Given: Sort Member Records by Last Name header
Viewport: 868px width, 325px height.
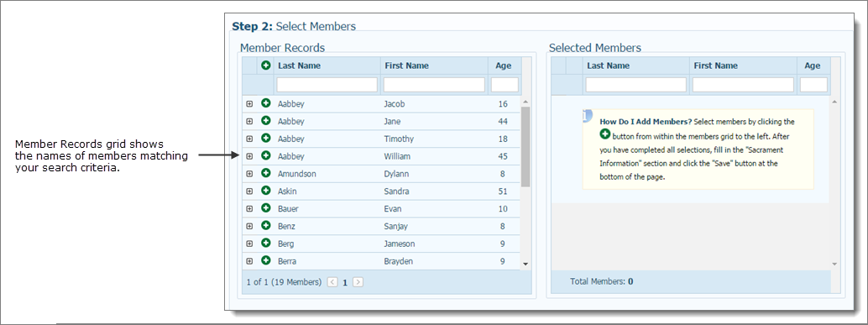Looking at the screenshot, I should 299,66.
